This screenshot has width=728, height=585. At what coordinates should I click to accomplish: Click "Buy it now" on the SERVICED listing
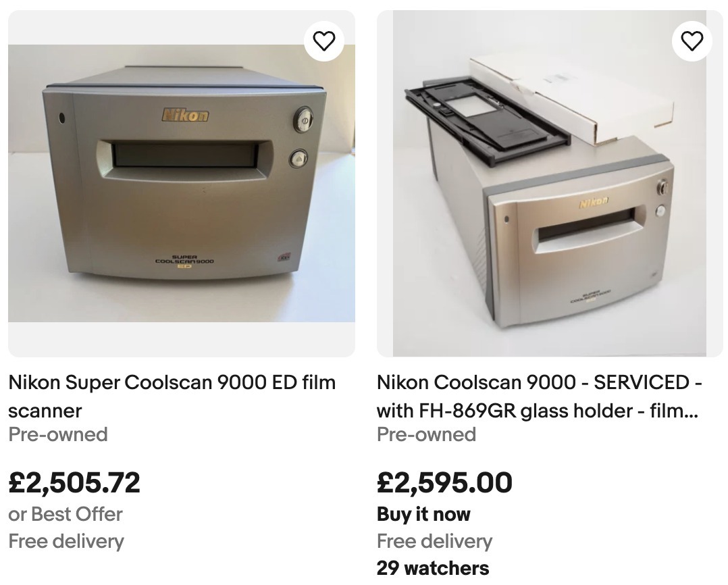423,514
